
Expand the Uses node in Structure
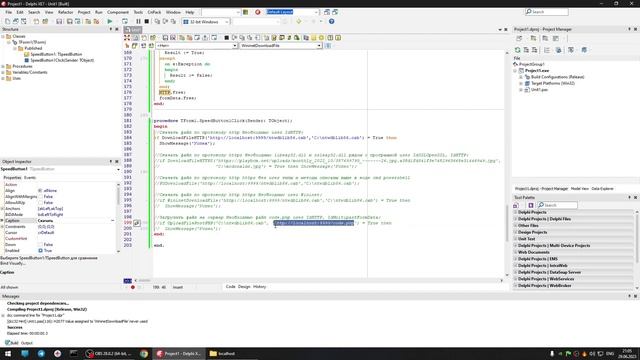(3, 78)
